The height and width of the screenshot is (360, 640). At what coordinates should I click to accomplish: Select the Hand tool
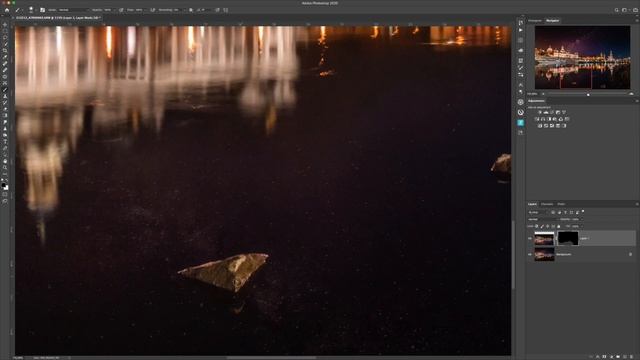pyautogui.click(x=5, y=161)
